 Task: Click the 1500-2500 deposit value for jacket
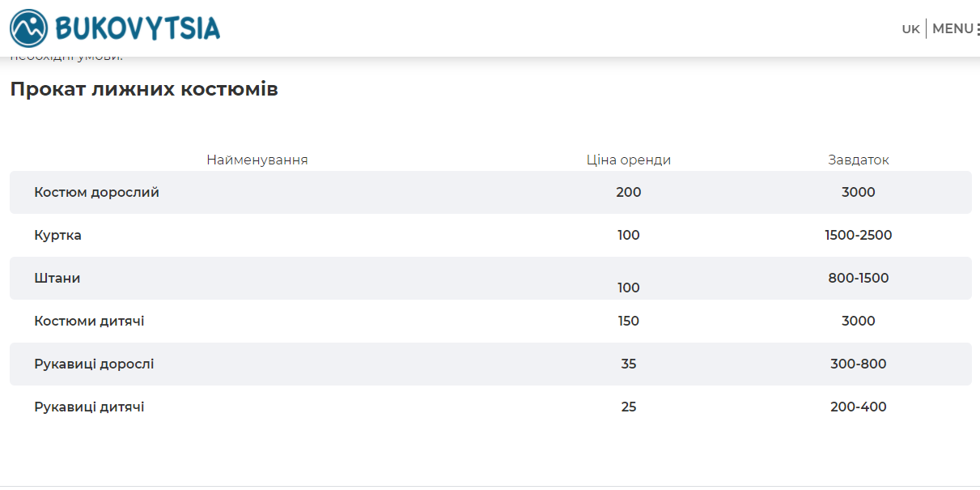858,236
